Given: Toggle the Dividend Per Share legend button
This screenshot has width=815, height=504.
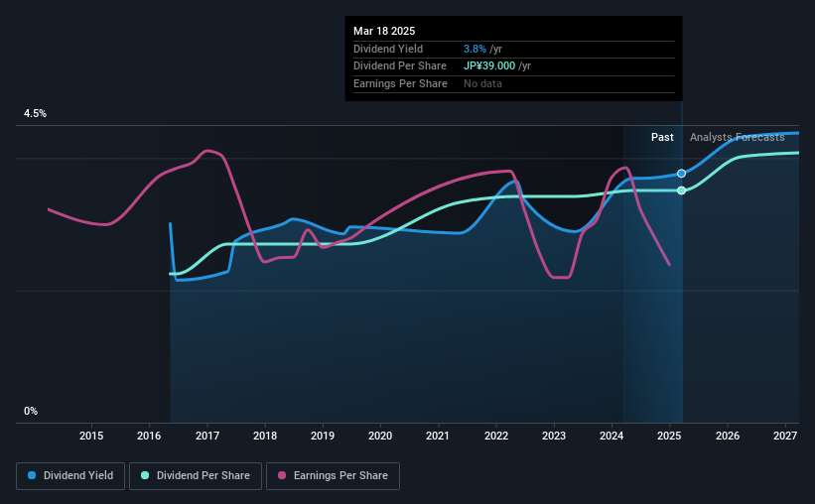Looking at the screenshot, I should point(196,476).
